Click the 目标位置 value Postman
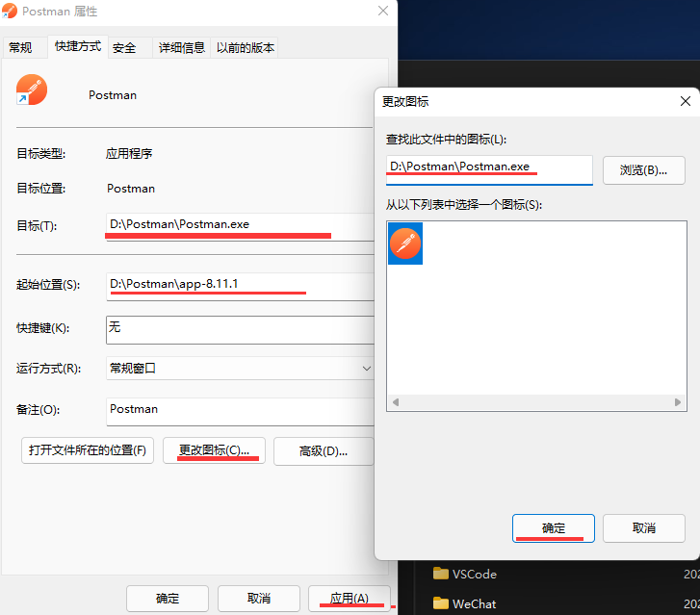 [131, 189]
